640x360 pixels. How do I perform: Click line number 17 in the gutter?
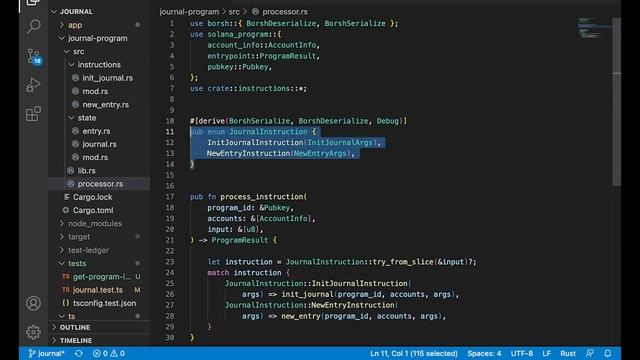click(170, 197)
